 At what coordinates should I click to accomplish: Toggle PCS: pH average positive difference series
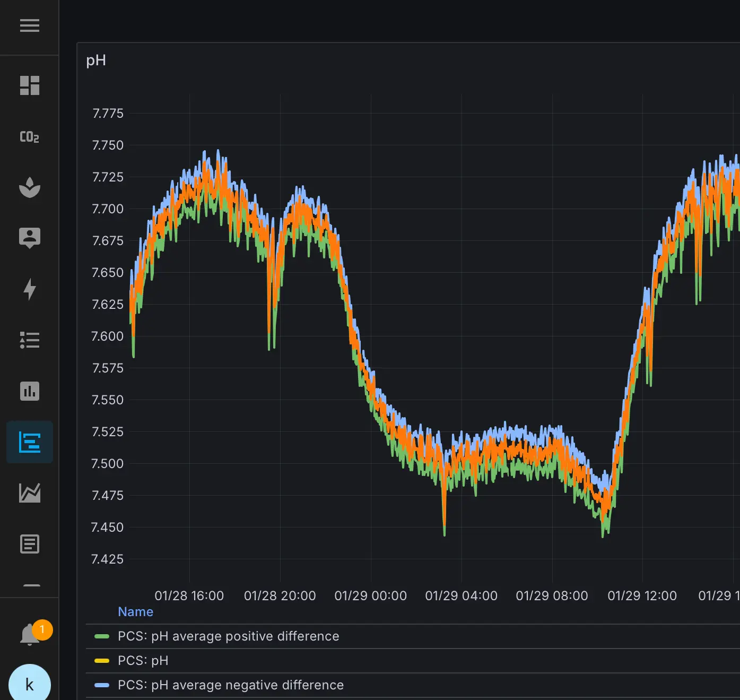[228, 636]
